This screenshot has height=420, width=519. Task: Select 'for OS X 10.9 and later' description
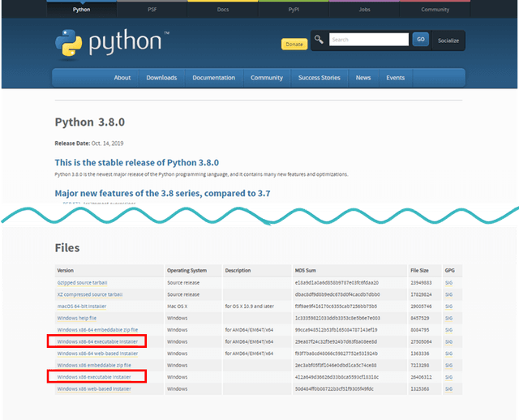250,306
